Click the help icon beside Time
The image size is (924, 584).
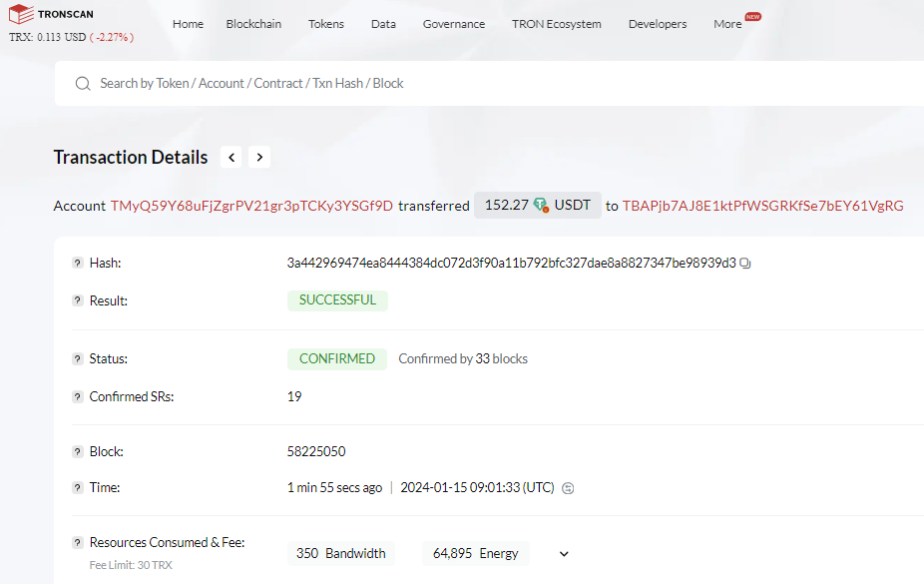tap(78, 487)
